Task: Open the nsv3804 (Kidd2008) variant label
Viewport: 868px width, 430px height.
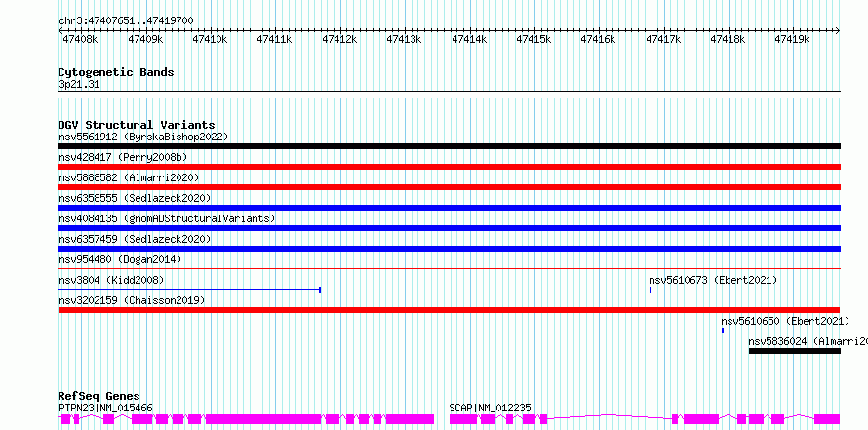Action: [x=111, y=280]
